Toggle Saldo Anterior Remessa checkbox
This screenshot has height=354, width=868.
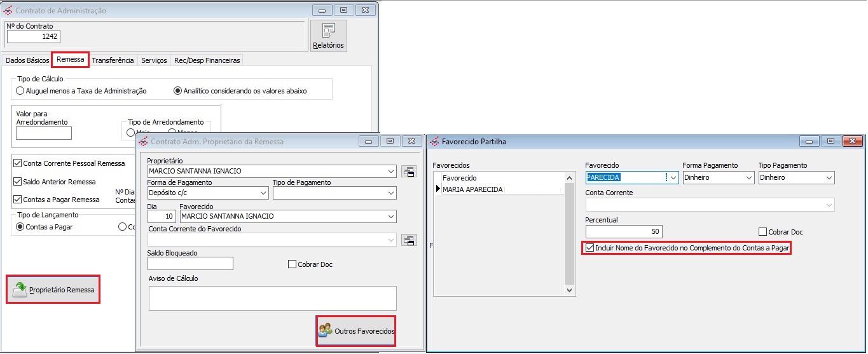[x=18, y=182]
